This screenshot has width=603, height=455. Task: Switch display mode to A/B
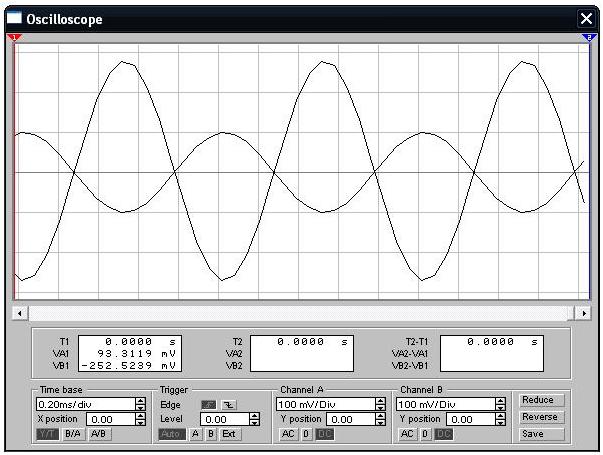[x=98, y=434]
